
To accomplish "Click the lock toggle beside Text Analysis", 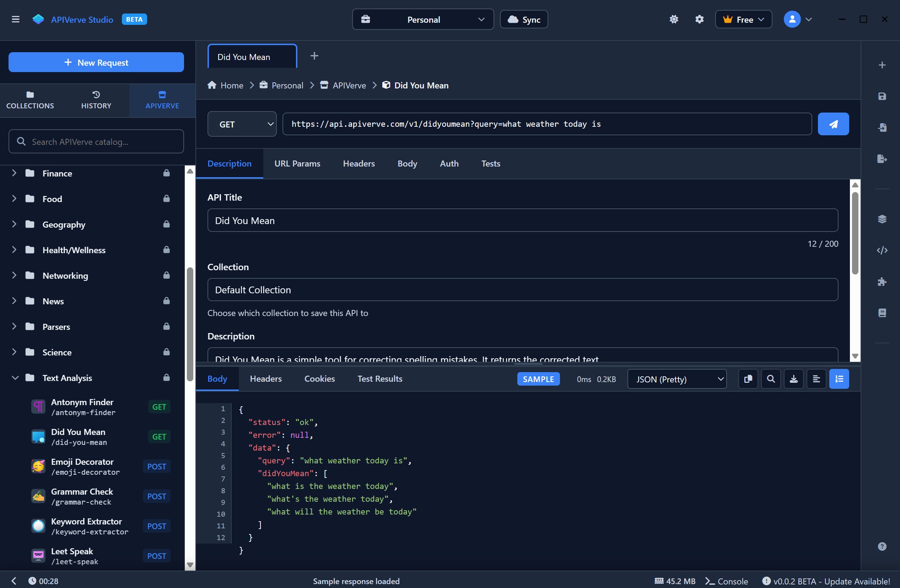I will [x=167, y=377].
